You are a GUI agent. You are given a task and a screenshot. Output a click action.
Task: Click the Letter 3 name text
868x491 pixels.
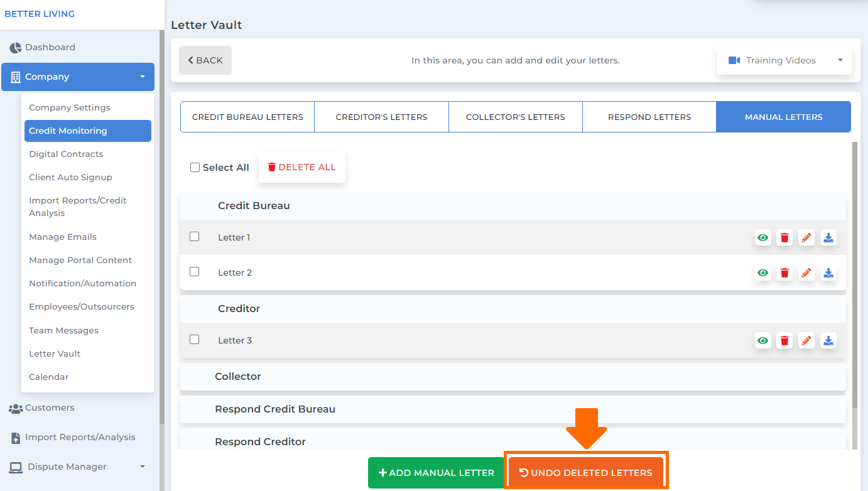coord(235,340)
